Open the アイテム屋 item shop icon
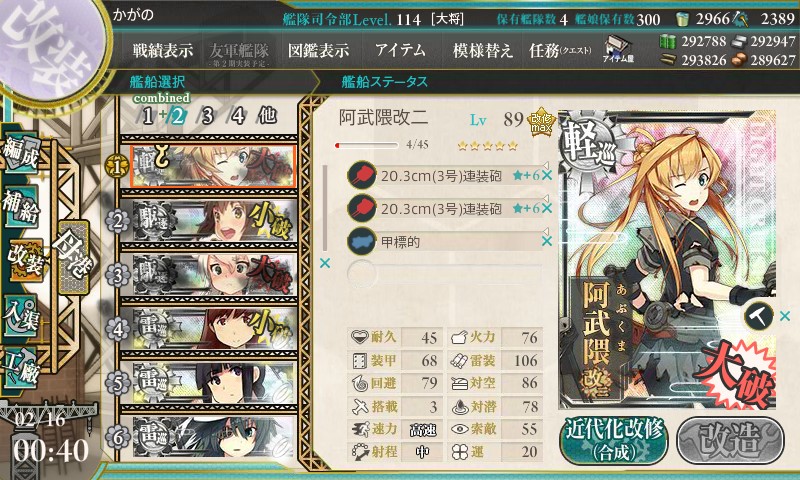The width and height of the screenshot is (800, 480). [618, 49]
